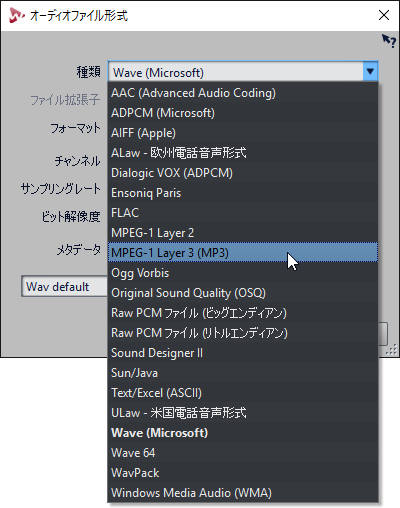This screenshot has width=400, height=508.
Task: Select Dialogic VOX (ADPCM)
Action: coord(243,173)
